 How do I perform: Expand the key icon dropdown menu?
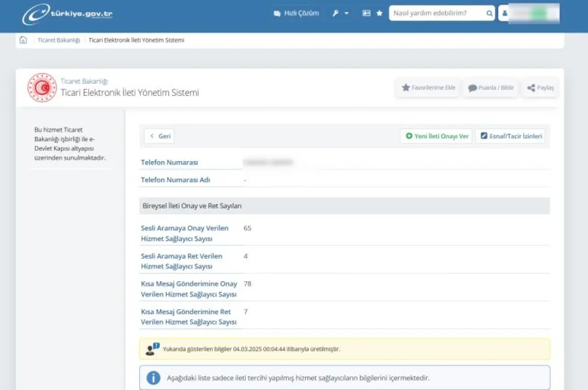click(340, 13)
